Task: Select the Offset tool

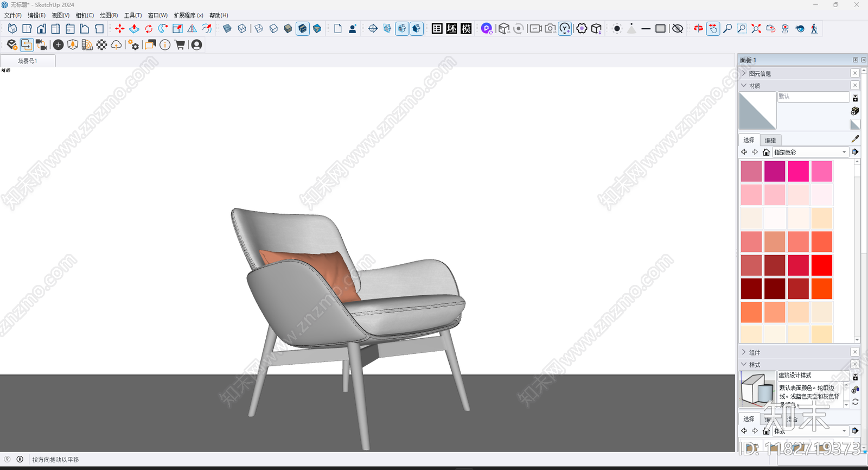Action: (x=207, y=28)
